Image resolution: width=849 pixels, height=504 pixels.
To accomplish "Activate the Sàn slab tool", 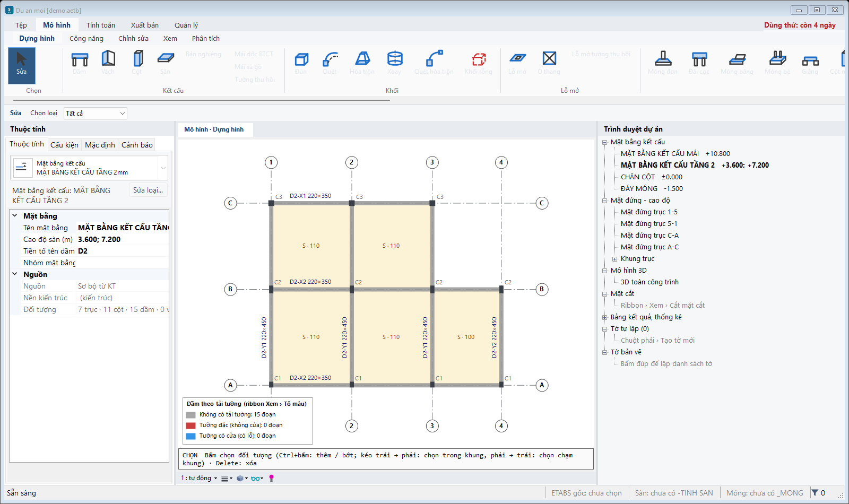I will 166,63.
